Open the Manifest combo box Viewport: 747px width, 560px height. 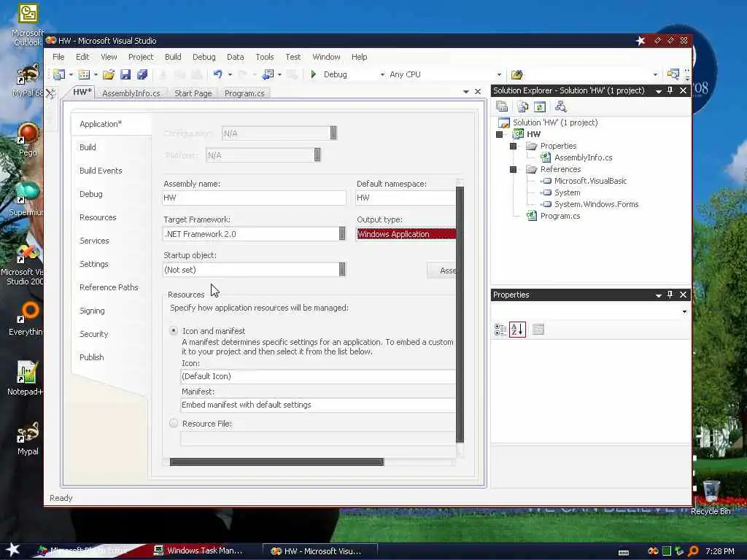tap(318, 405)
